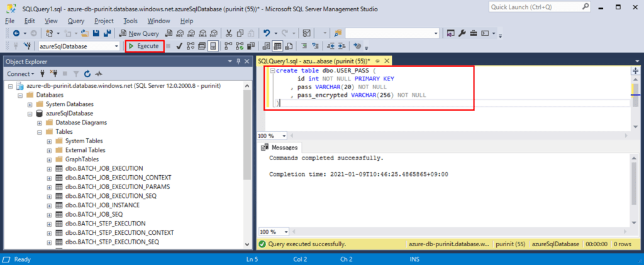This screenshot has width=644, height=265.
Task: Open the File menu
Action: pos(10,21)
